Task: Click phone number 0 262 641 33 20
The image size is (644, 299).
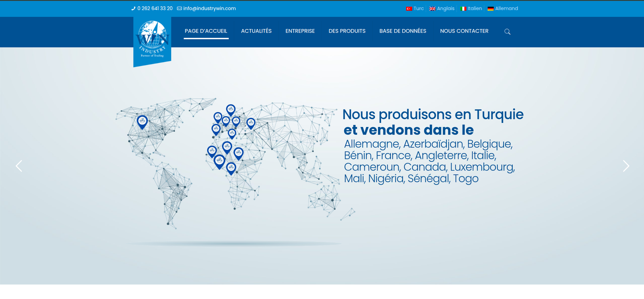Action: pos(155,8)
